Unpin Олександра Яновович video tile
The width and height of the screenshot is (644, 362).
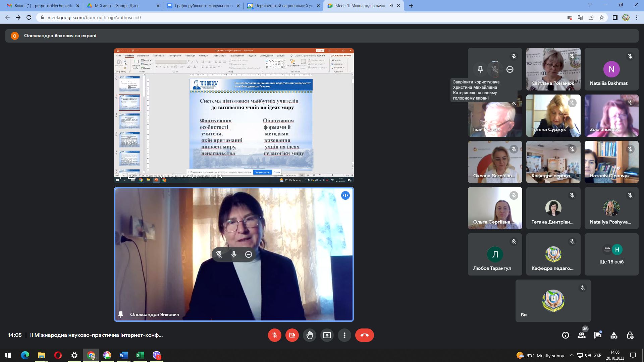pyautogui.click(x=219, y=254)
